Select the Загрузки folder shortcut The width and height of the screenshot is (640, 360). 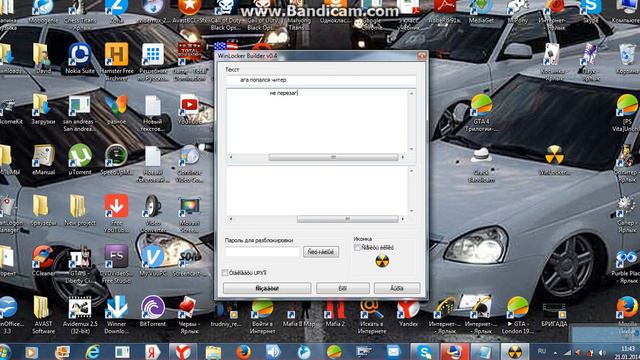click(x=43, y=109)
